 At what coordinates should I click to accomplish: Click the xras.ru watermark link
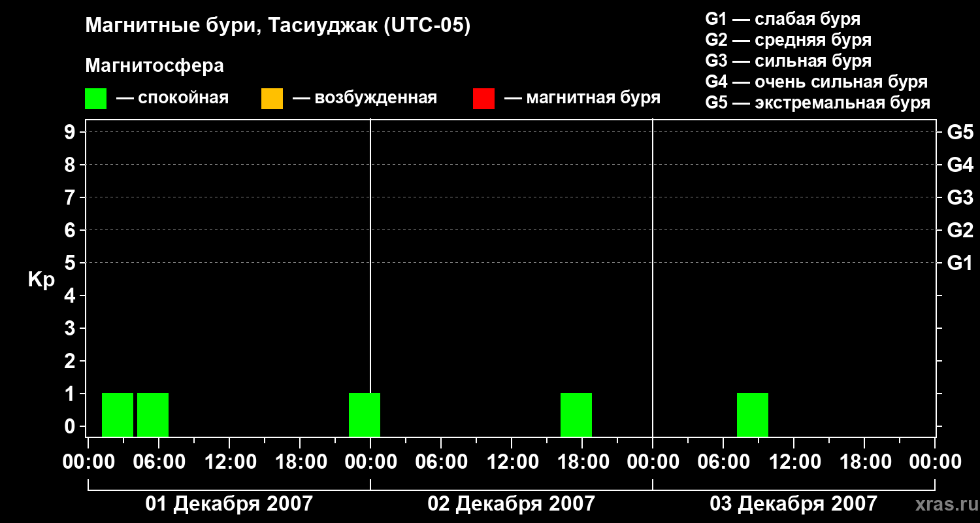pyautogui.click(x=943, y=504)
